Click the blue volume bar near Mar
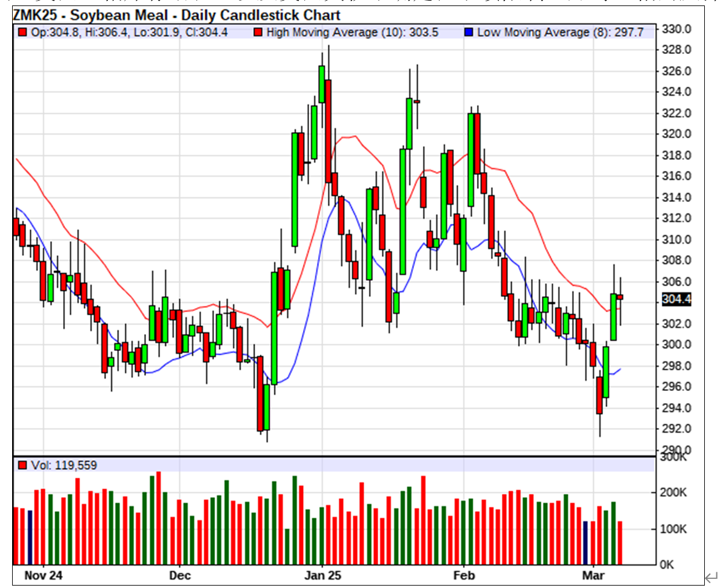Viewport: 720px width, 588px height. (585, 542)
